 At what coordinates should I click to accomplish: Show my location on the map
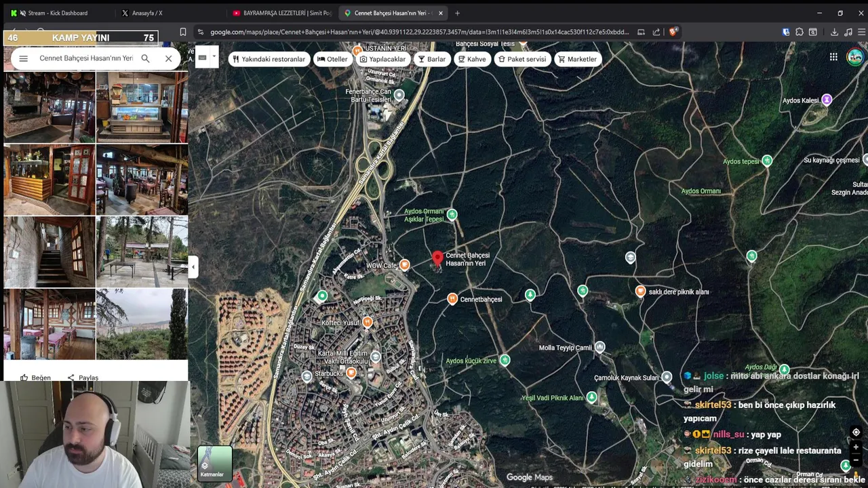tap(856, 432)
